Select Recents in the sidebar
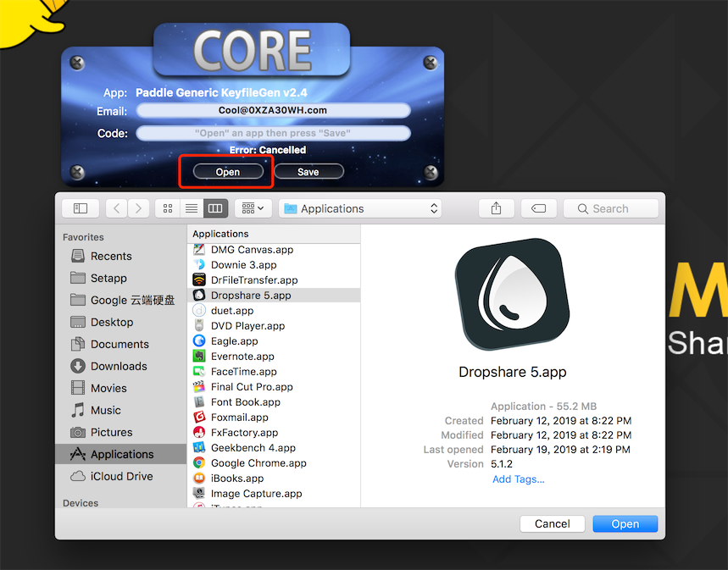The image size is (728, 570). pyautogui.click(x=120, y=257)
